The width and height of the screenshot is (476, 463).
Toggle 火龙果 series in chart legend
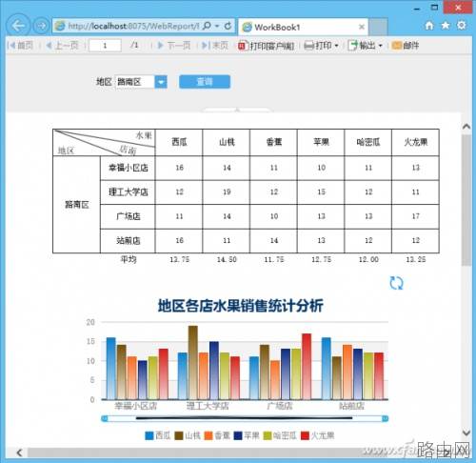[x=317, y=435]
